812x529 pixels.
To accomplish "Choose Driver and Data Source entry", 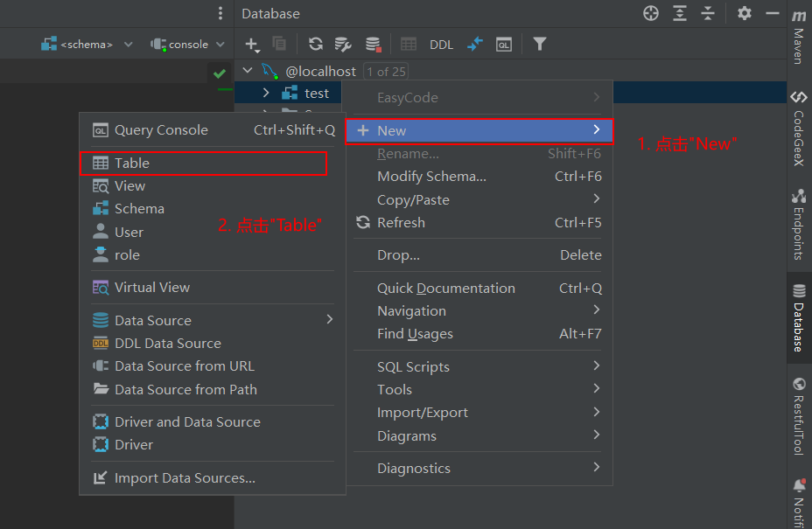I will [x=213, y=421].
